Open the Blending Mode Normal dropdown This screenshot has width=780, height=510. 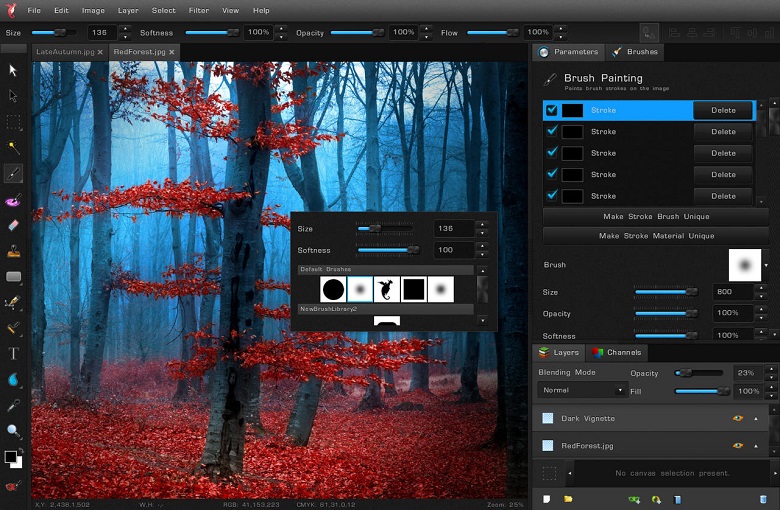click(x=582, y=390)
